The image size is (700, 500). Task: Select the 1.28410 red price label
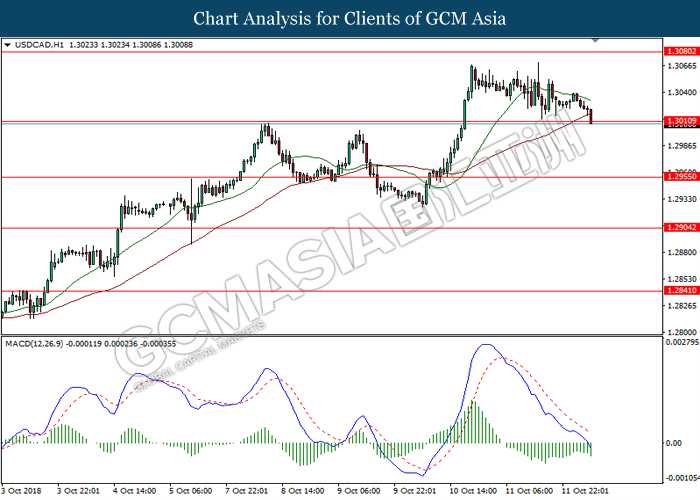point(681,291)
